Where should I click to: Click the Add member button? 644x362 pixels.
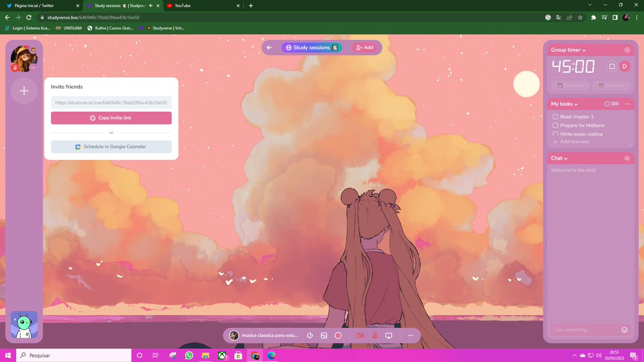(x=364, y=48)
